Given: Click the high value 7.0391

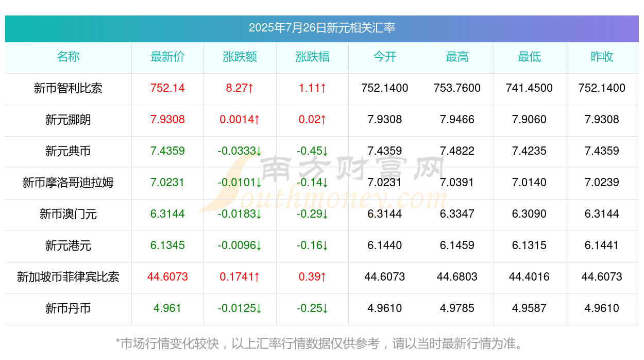Looking at the screenshot, I should point(457,183).
